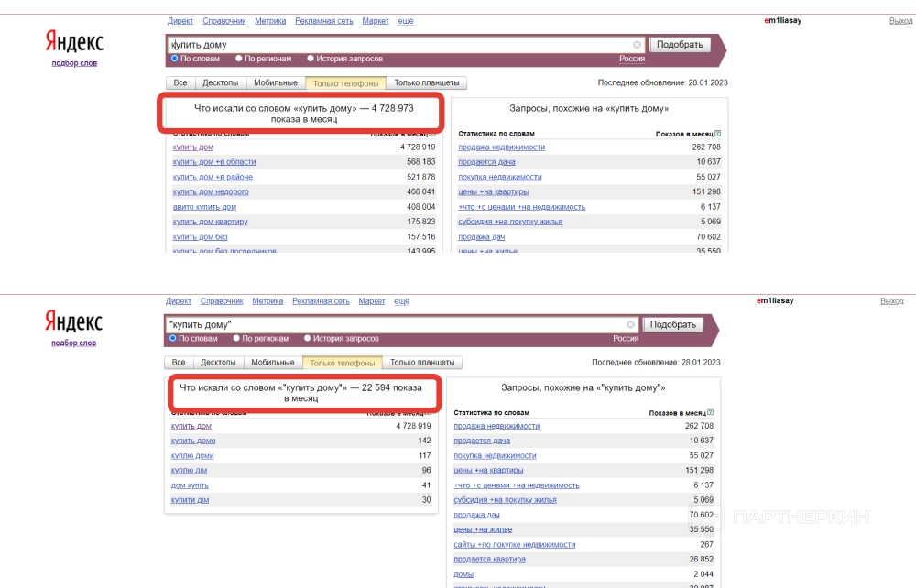This screenshot has height=588, width=916.
Task: Open the купить дом недорого query link
Action: click(211, 191)
